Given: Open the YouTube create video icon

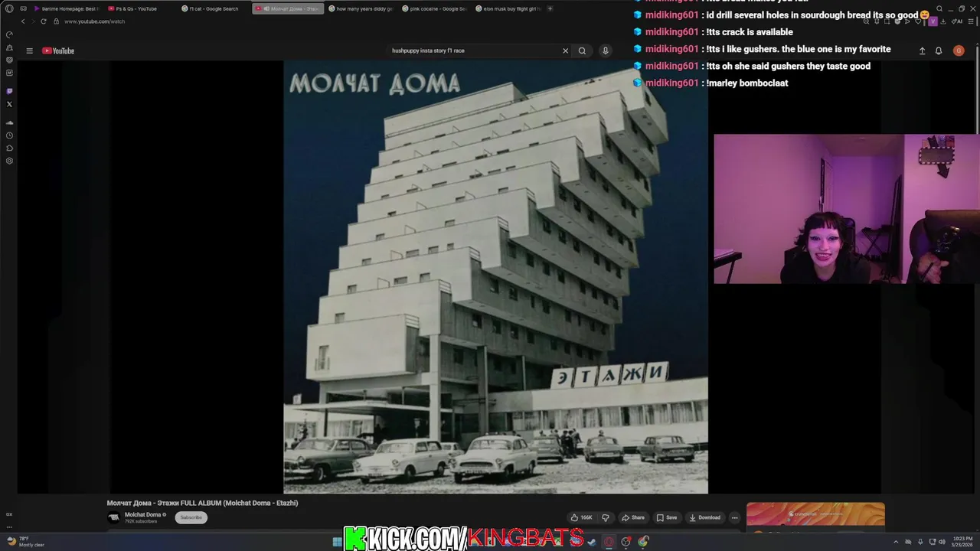Looking at the screenshot, I should pyautogui.click(x=922, y=51).
